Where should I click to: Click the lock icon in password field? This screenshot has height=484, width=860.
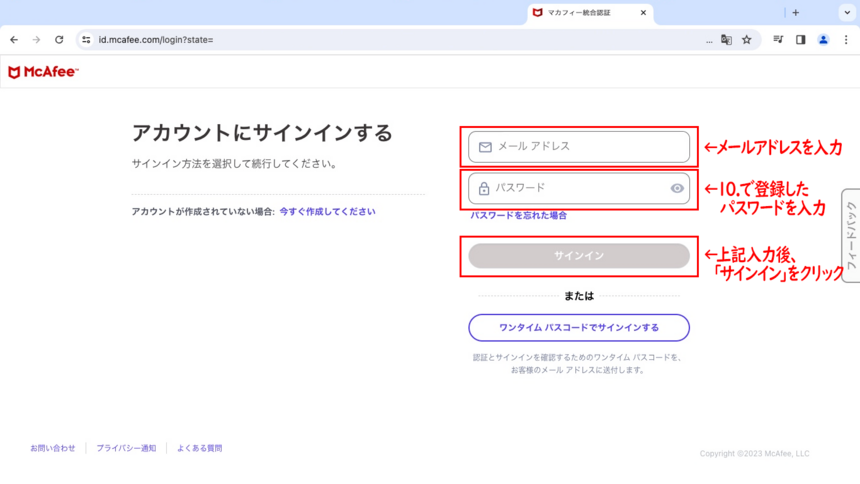point(483,188)
